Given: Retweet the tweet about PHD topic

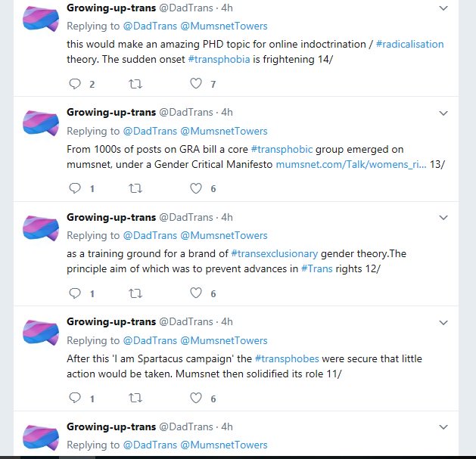Looking at the screenshot, I should click(135, 83).
